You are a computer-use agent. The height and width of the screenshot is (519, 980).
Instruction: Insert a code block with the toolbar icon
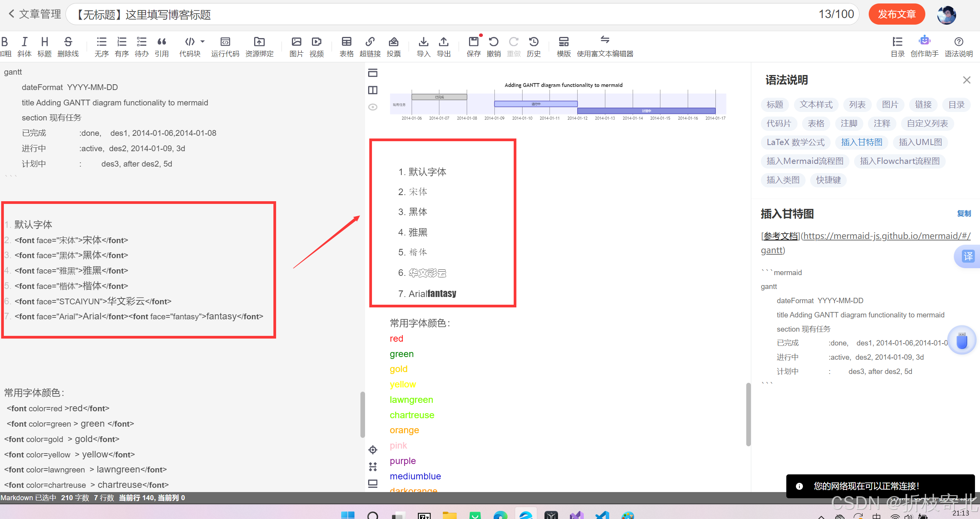(189, 42)
